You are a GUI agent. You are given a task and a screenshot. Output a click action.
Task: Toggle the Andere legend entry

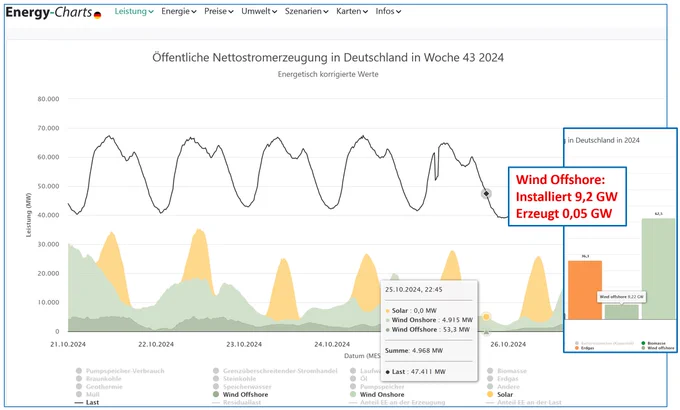click(x=503, y=387)
